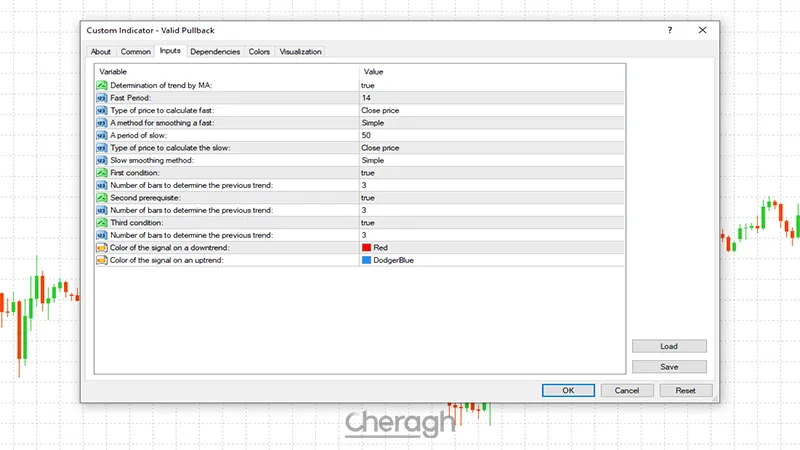Viewport: 800px width, 450px height.
Task: Click icon beside A period of slow
Action: coord(102,135)
